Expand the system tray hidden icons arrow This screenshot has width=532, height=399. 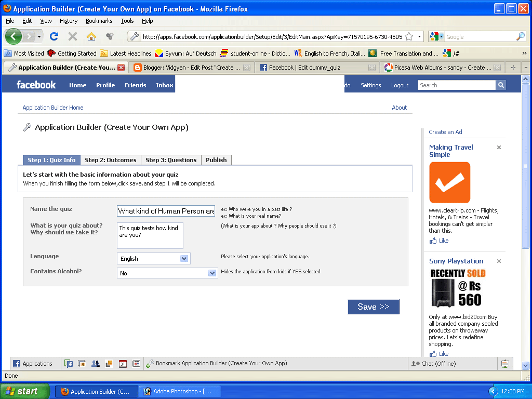point(493,392)
